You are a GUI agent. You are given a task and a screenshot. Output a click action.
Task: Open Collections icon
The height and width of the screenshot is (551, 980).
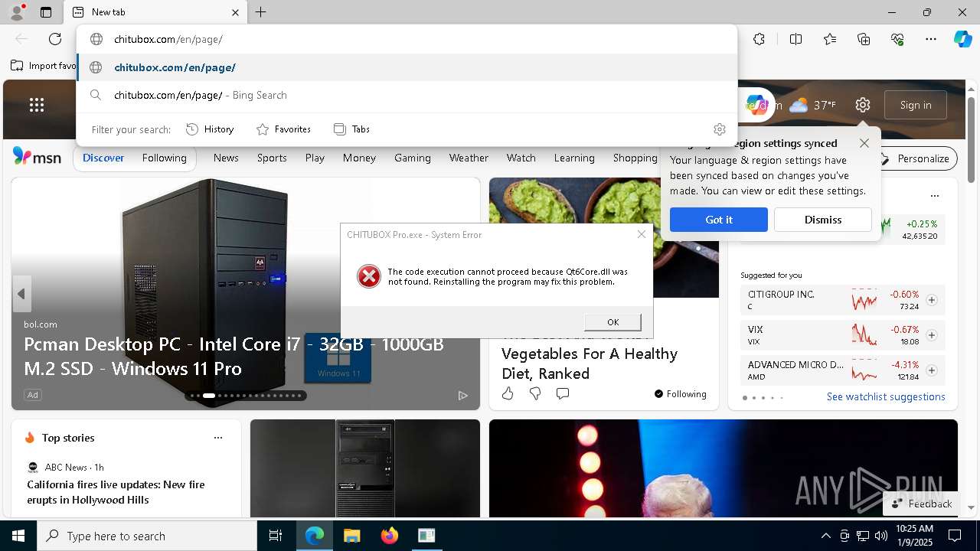point(864,39)
